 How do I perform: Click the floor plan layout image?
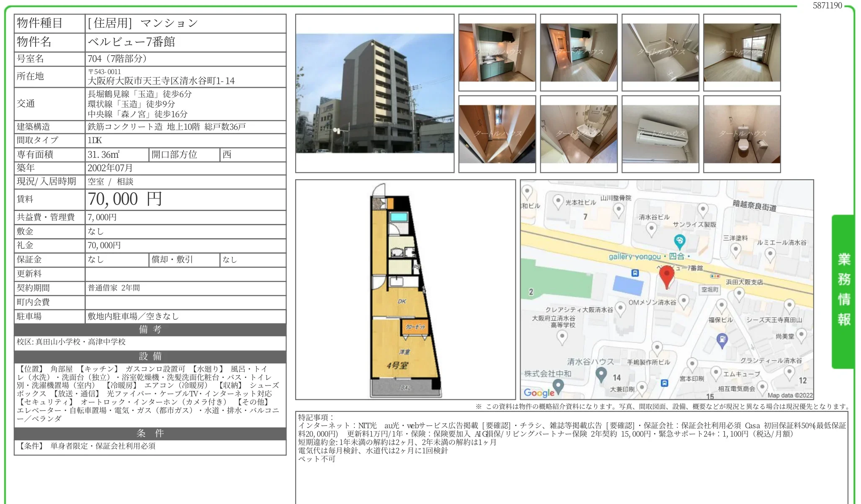(x=405, y=290)
